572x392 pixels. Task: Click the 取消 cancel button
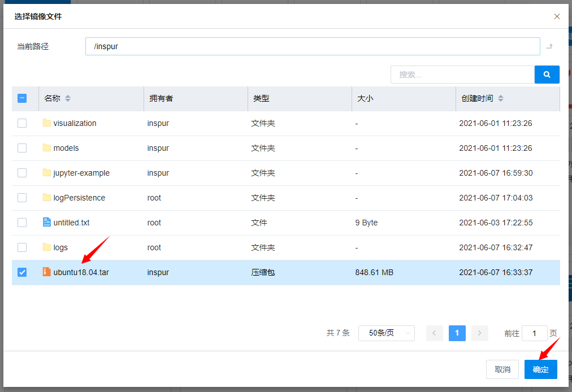(x=502, y=369)
